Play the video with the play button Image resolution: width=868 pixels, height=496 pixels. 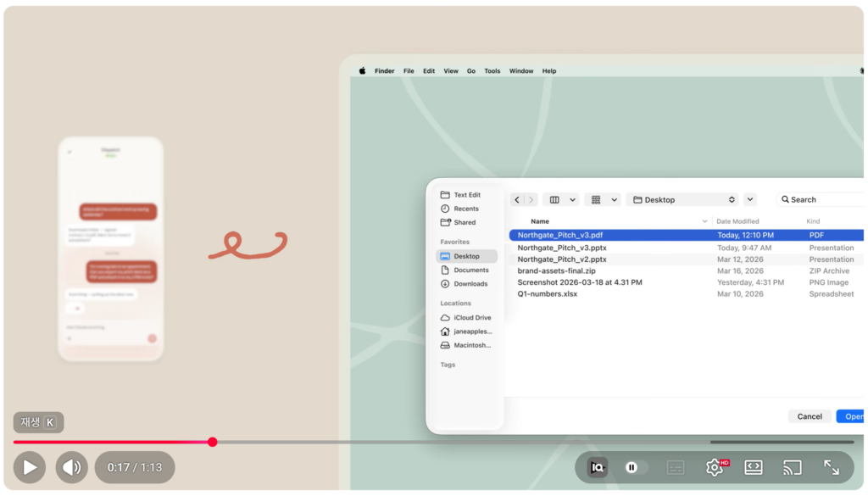30,467
